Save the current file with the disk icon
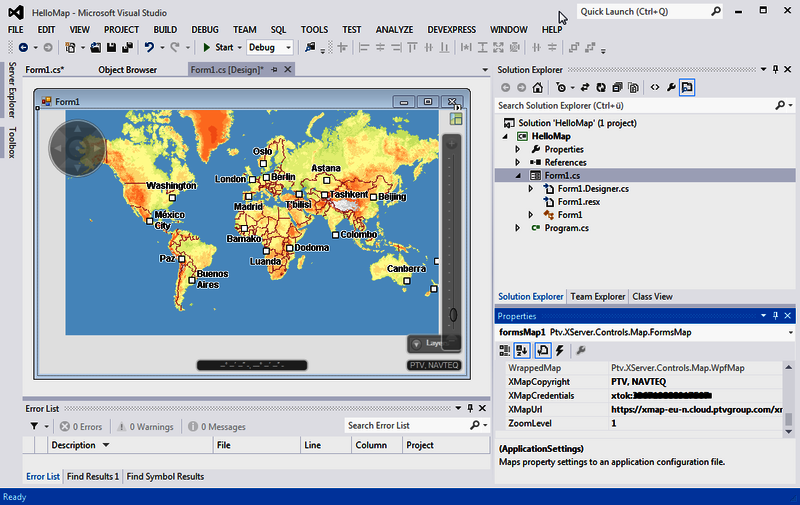The width and height of the screenshot is (800, 505). pyautogui.click(x=111, y=47)
